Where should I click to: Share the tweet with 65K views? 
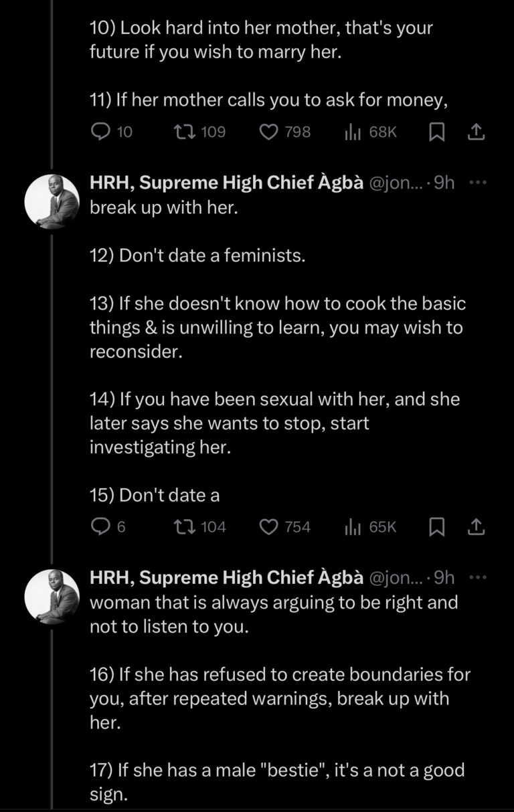(x=475, y=527)
